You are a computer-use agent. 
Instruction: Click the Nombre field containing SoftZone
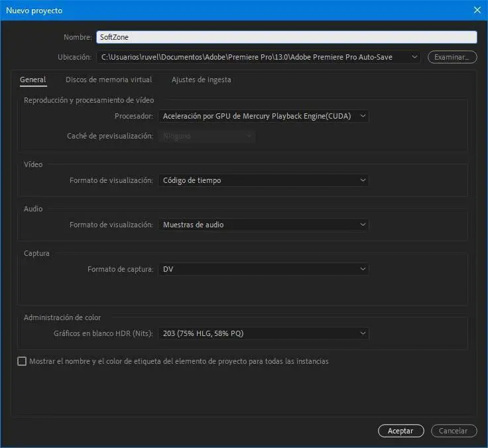[x=286, y=37]
